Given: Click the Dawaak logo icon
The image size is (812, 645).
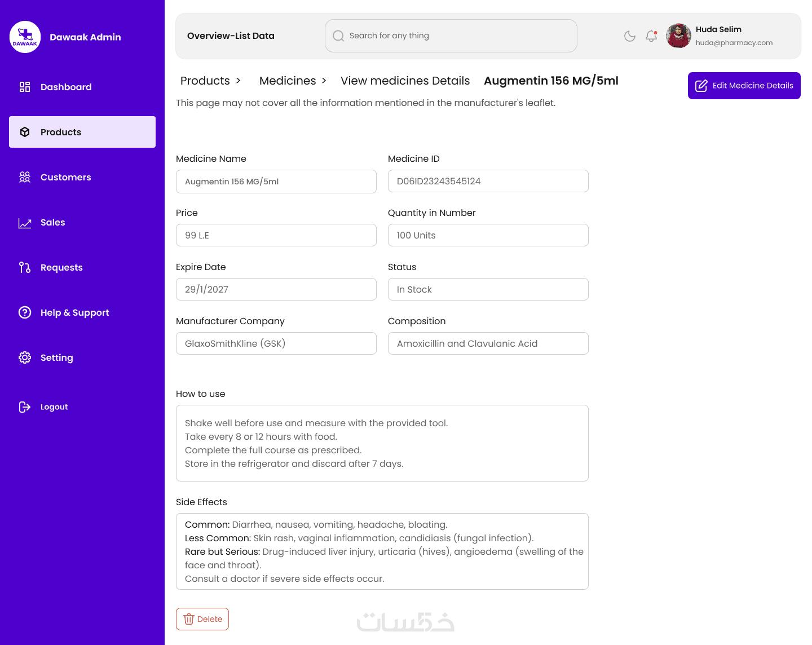Looking at the screenshot, I should 25,37.
